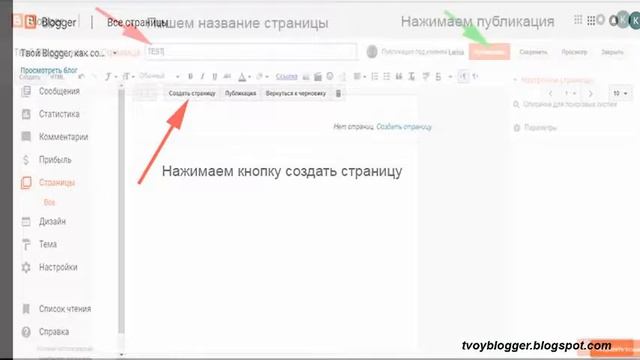Screen dimensions: 640x360
Task: Expand the Параметры section
Action: (x=535, y=128)
